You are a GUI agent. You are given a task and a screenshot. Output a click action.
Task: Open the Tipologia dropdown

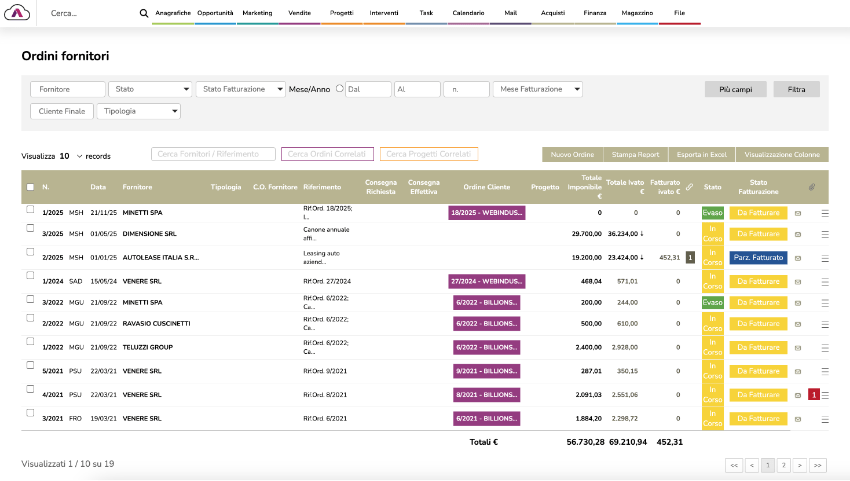tap(138, 111)
